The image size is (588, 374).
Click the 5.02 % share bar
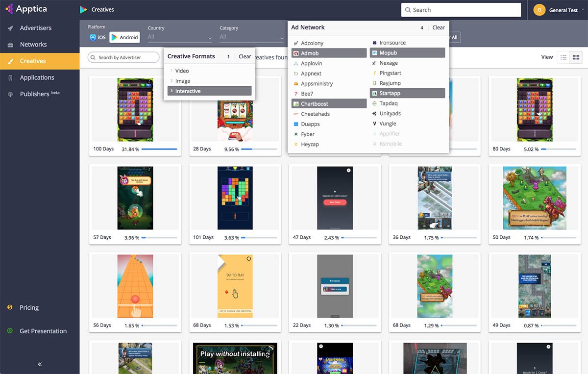click(559, 149)
